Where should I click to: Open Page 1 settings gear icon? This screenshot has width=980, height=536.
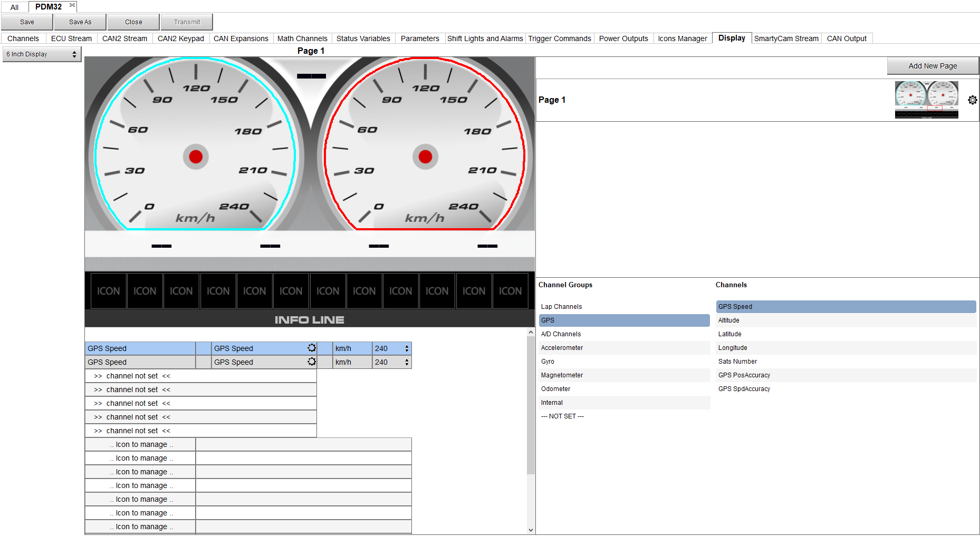point(972,100)
